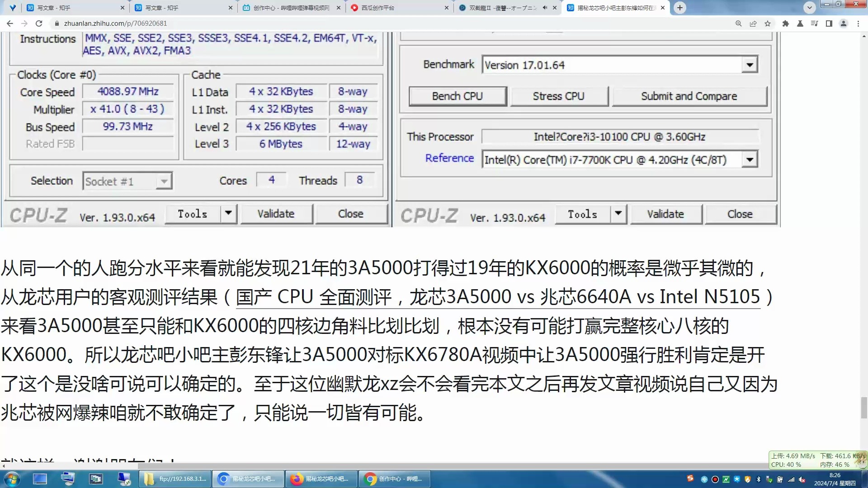Viewport: 868px width, 488px height.
Task: Go forward to the next page
Action: [24, 23]
